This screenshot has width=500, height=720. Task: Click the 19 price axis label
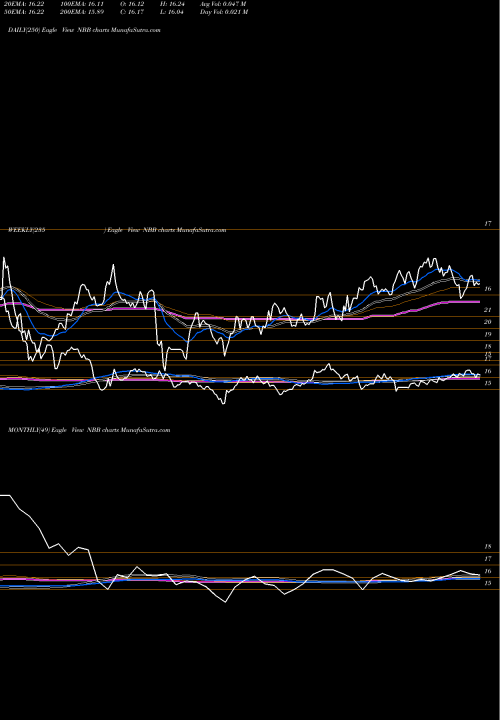pos(488,334)
